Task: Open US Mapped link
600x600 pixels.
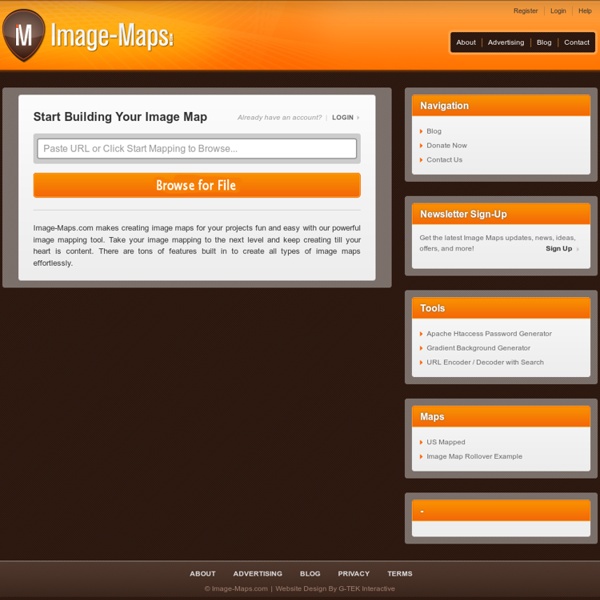Action: (x=446, y=442)
